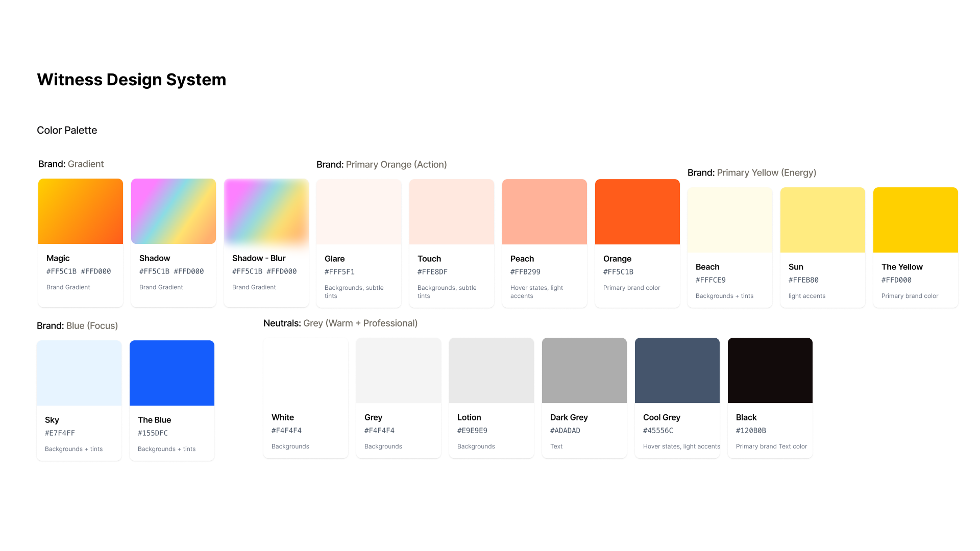Click The Yellow color swatch

[916, 220]
